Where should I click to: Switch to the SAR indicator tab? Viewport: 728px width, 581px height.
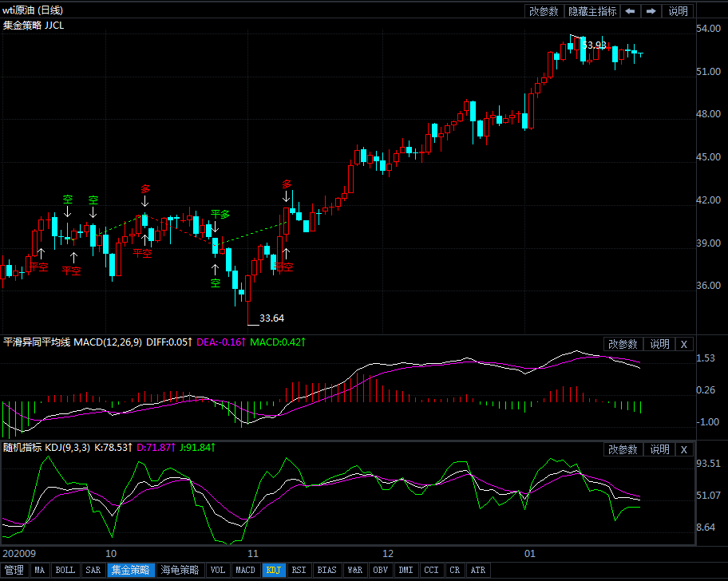[93, 570]
